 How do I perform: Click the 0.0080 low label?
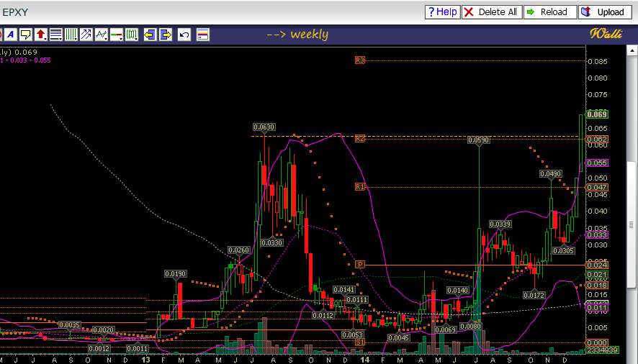pyautogui.click(x=471, y=326)
